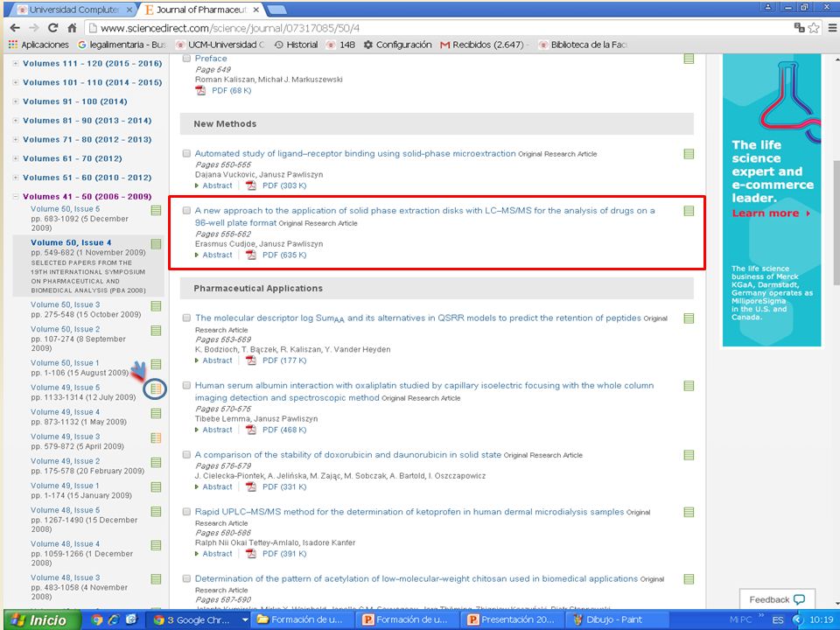Open the Chrome menu icon
The image size is (840, 630).
click(x=832, y=28)
